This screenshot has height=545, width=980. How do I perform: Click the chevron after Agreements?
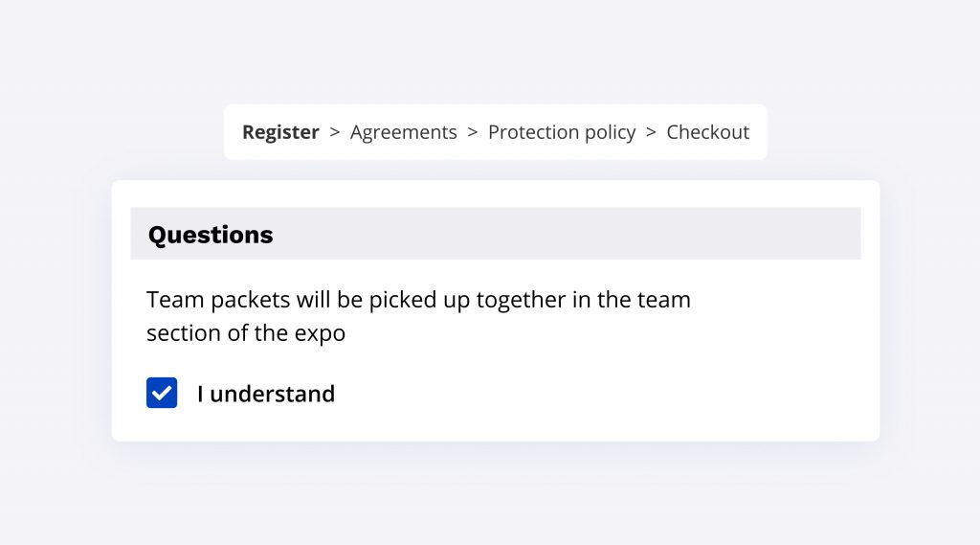473,132
